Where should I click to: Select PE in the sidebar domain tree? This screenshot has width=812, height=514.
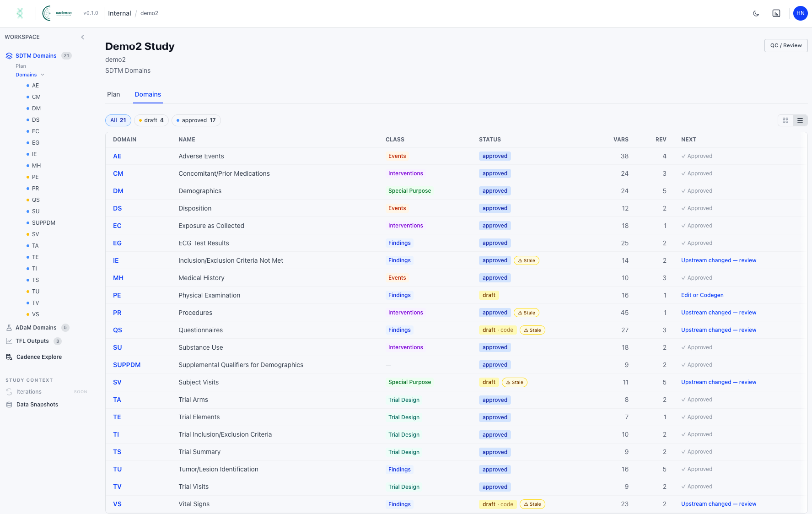click(x=35, y=177)
